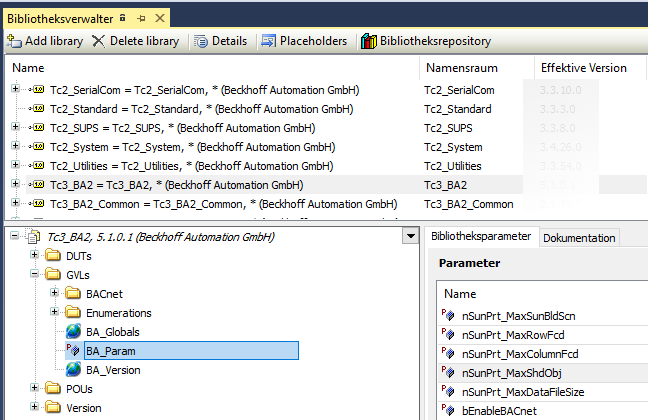
Task: Click the Tc2_System library icon
Action: (37, 146)
